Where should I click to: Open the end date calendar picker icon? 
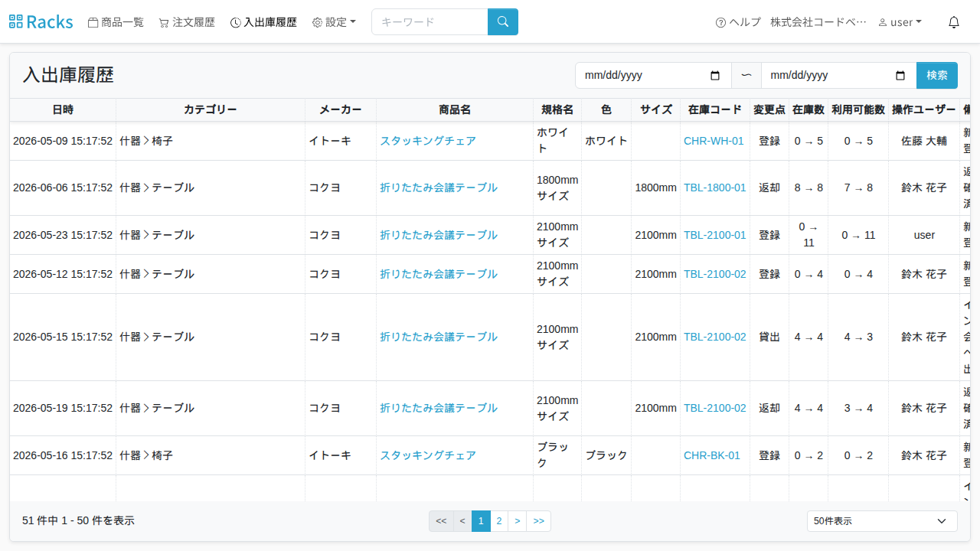click(x=901, y=76)
